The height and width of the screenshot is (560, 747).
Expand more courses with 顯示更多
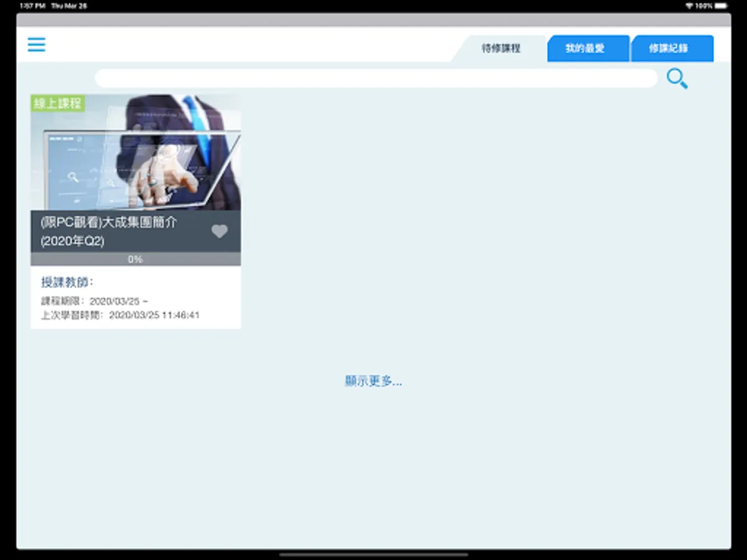pos(374,381)
